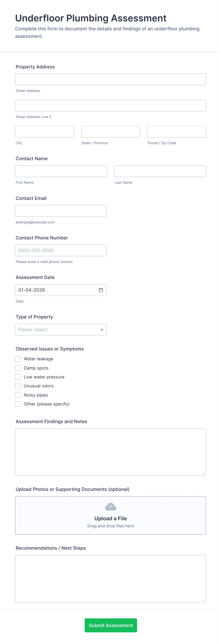
Task: Check Other (please specify) option
Action: (18, 404)
